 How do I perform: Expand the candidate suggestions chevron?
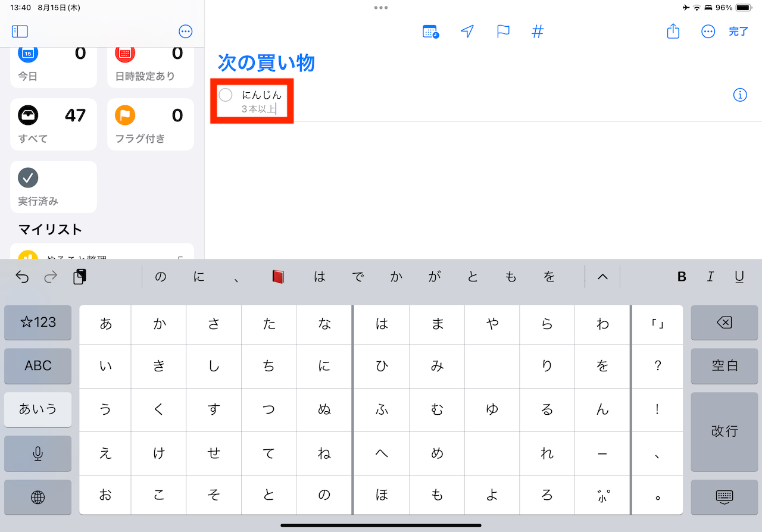(602, 277)
